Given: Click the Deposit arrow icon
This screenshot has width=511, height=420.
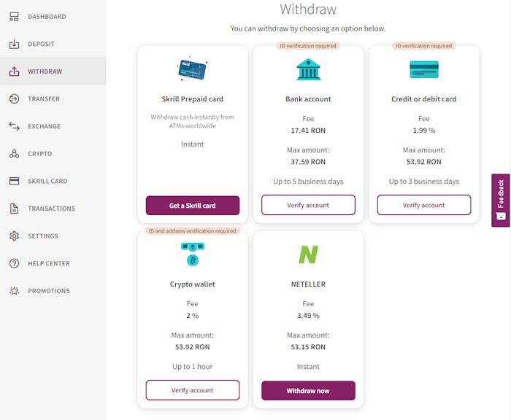Looking at the screenshot, I should (14, 44).
